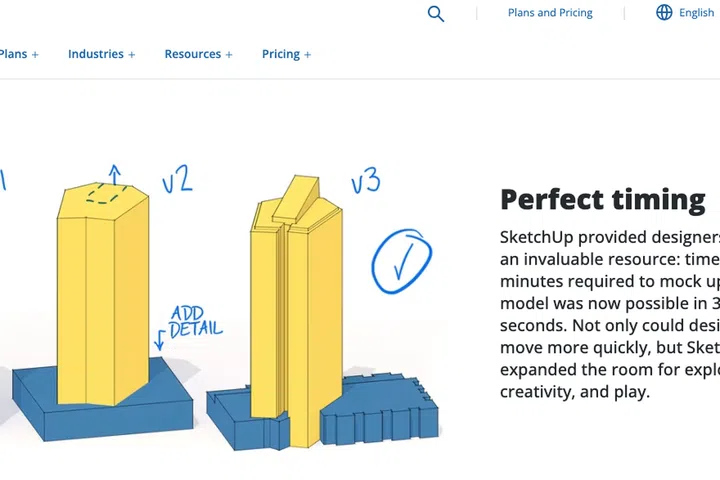720x480 pixels.
Task: Click the plus icon beside Industries
Action: pos(131,55)
